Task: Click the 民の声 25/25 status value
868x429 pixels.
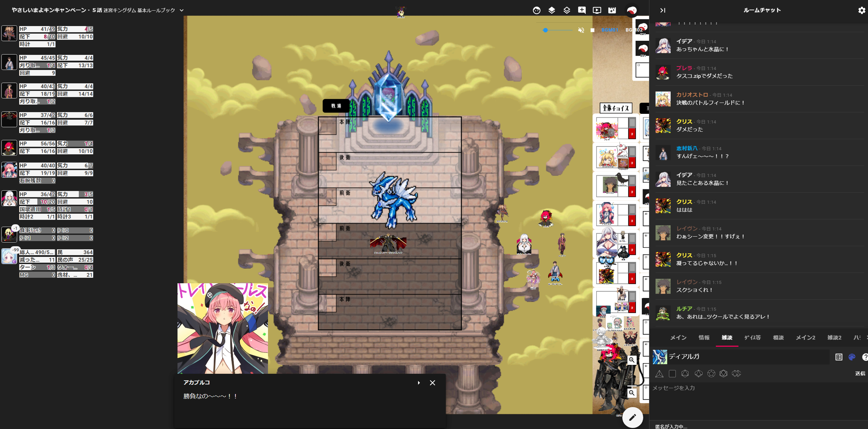Action: point(75,260)
